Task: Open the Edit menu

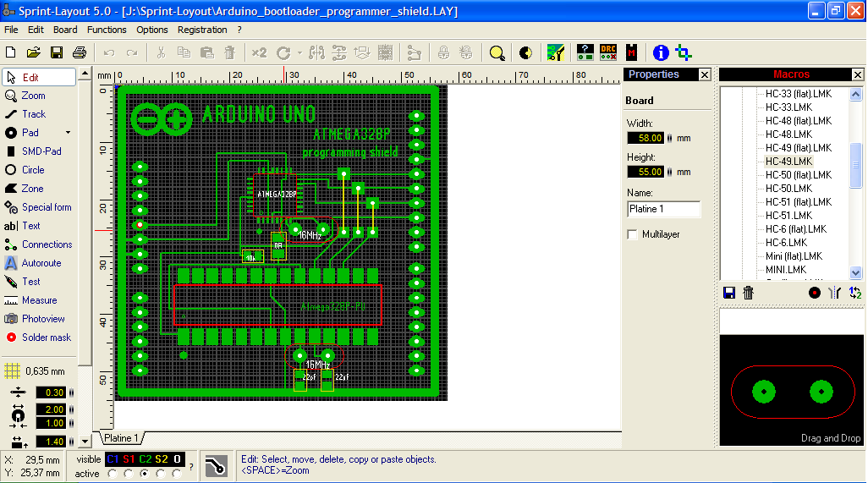Action: (x=36, y=30)
